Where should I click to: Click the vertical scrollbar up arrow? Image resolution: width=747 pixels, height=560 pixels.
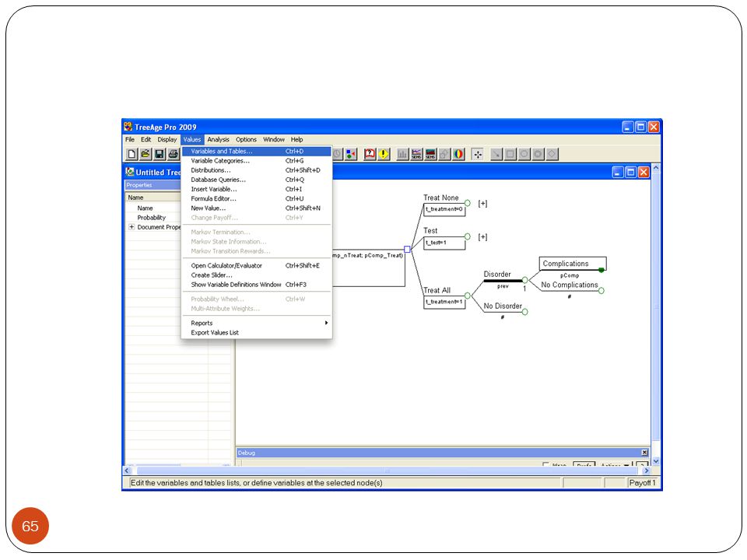[656, 168]
